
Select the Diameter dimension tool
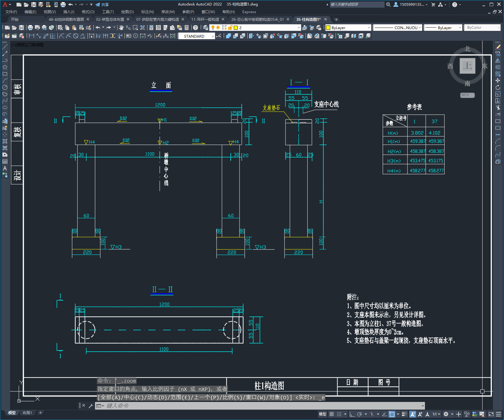point(76,36)
